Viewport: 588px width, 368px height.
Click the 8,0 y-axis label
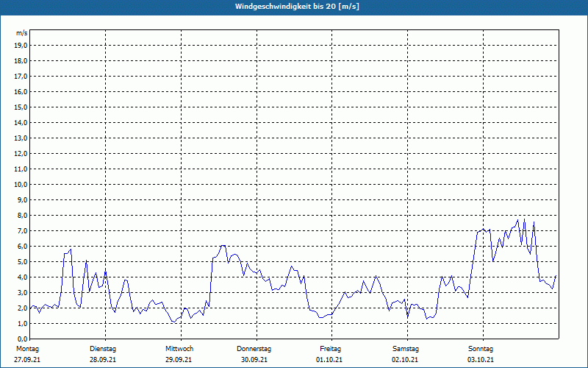click(x=23, y=216)
